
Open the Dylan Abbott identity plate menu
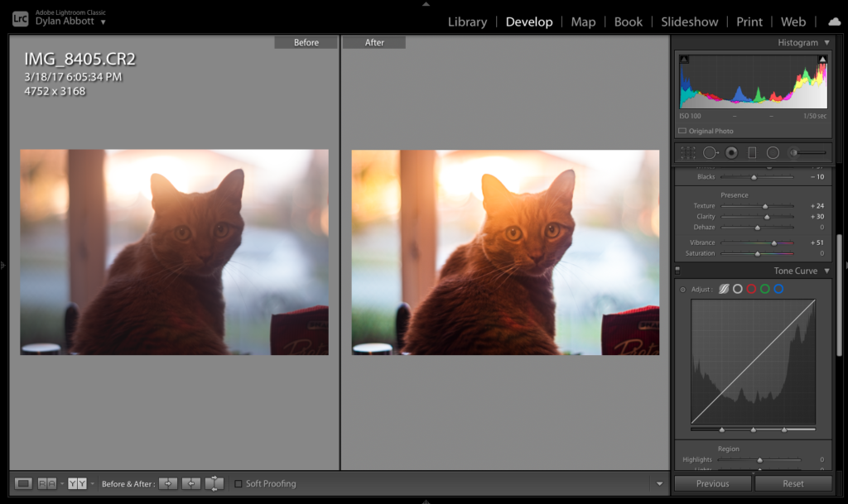click(103, 22)
